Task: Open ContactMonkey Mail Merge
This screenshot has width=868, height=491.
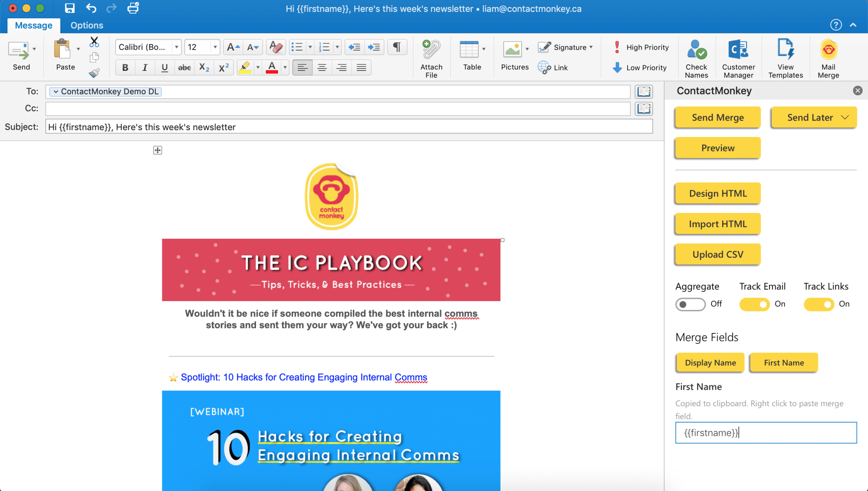Action: (x=828, y=59)
